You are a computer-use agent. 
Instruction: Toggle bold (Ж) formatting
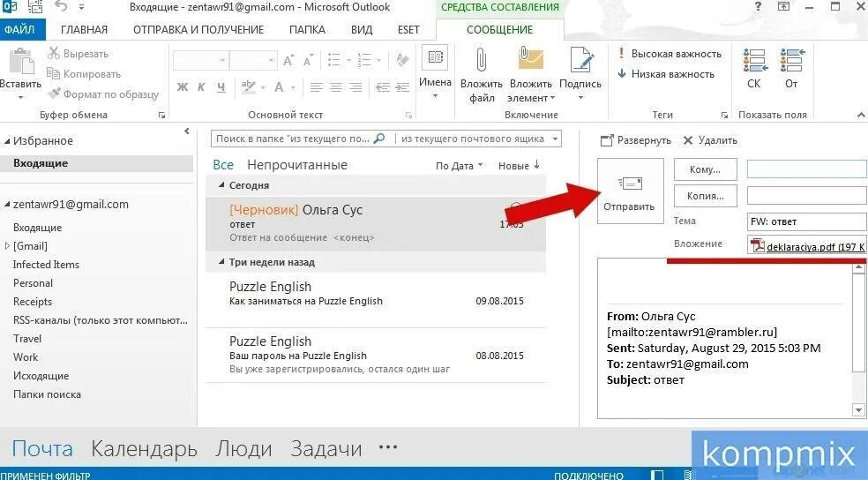pos(182,87)
